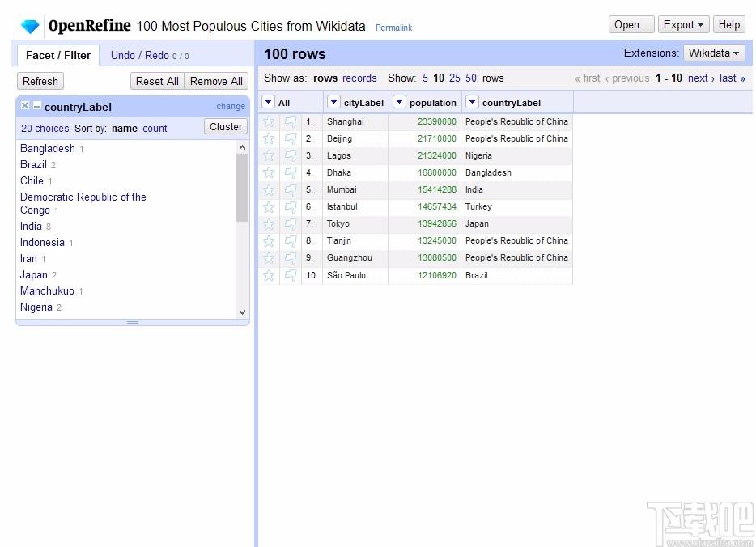Show data as records

(x=359, y=78)
